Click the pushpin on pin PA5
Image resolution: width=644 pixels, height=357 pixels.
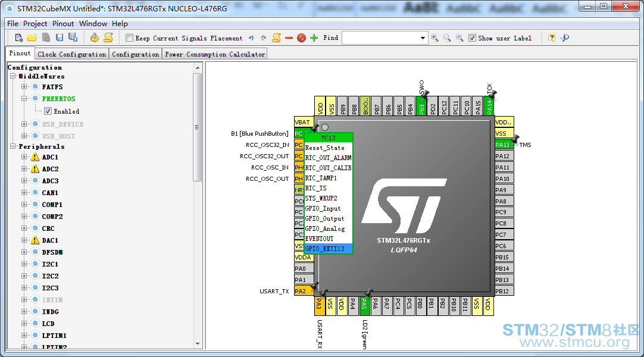pos(369,293)
